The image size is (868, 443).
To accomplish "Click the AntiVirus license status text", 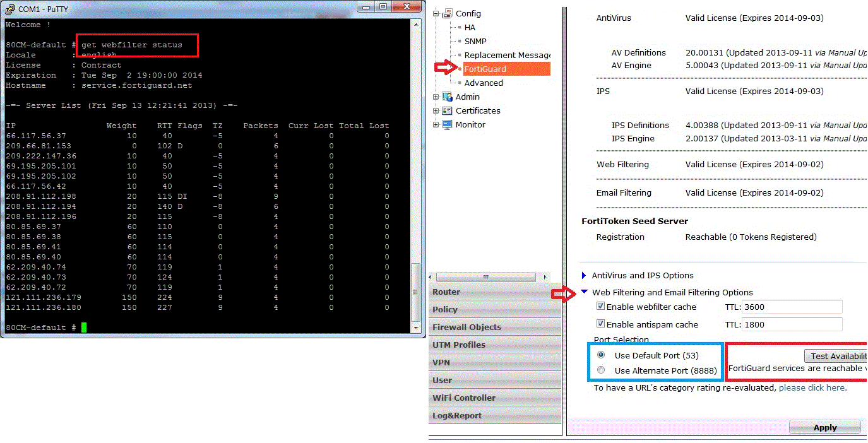I will [x=754, y=18].
